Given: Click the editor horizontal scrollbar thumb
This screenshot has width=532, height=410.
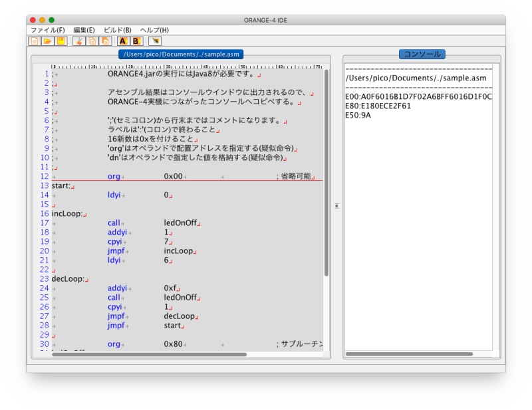Looking at the screenshot, I should coord(149,355).
